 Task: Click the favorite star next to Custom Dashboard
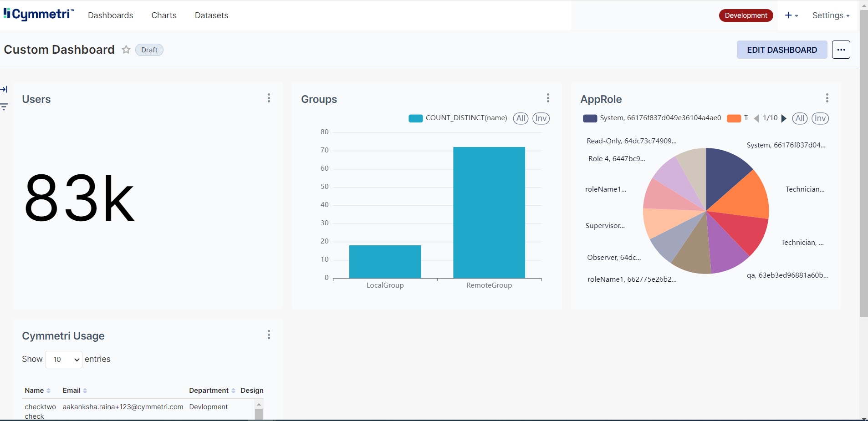126,50
